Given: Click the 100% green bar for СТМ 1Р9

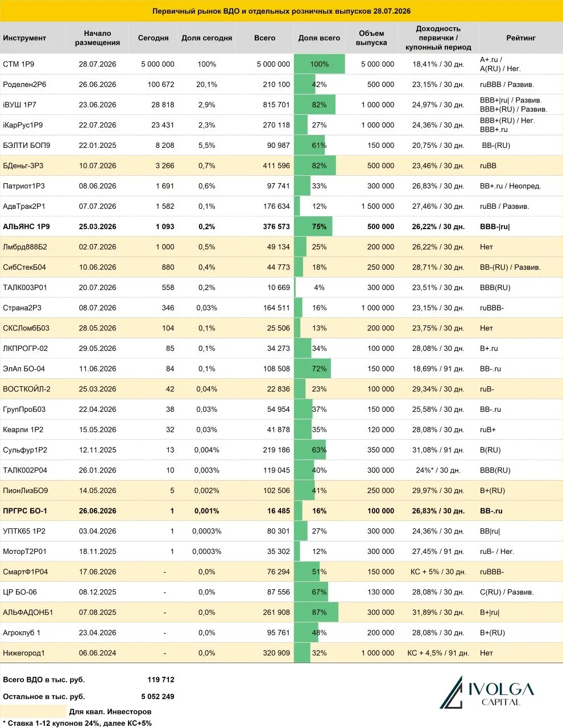Looking at the screenshot, I should pyautogui.click(x=319, y=64).
